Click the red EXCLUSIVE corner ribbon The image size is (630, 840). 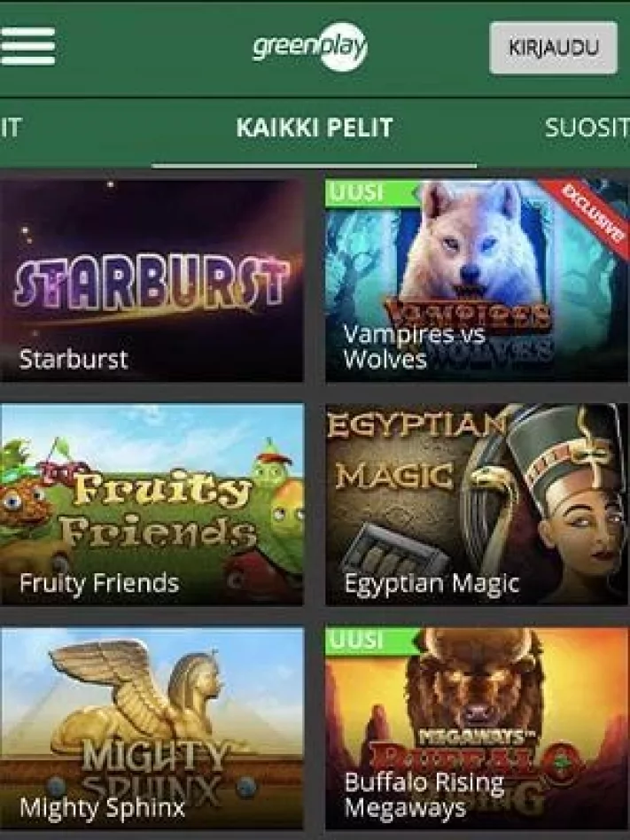[590, 210]
